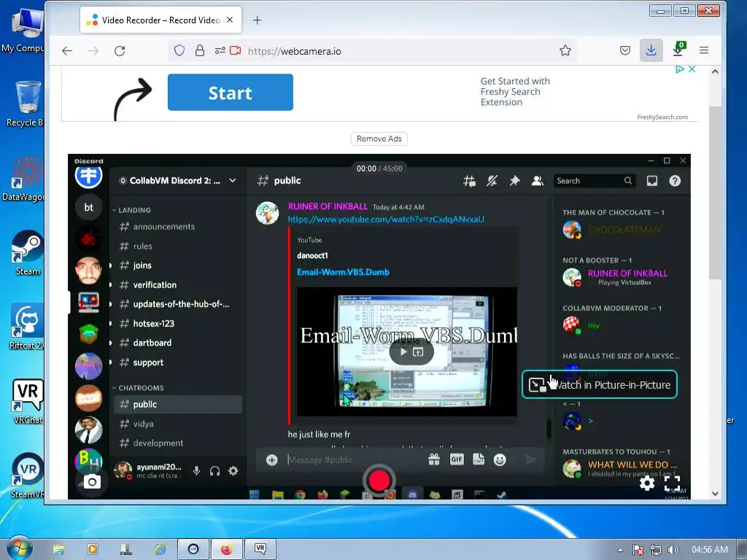Open the Windows Start menu orb
The image size is (747, 560).
pos(20,548)
